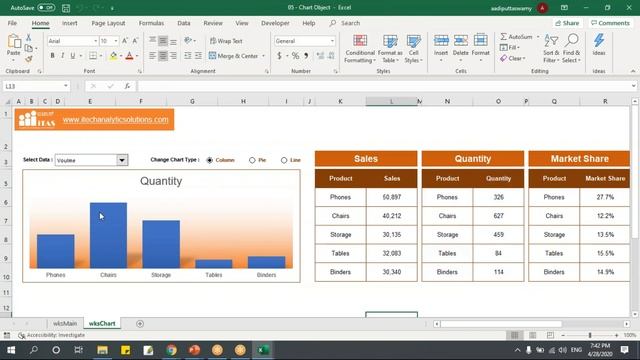Select the Column chart type radio button
The width and height of the screenshot is (640, 360).
[210, 160]
